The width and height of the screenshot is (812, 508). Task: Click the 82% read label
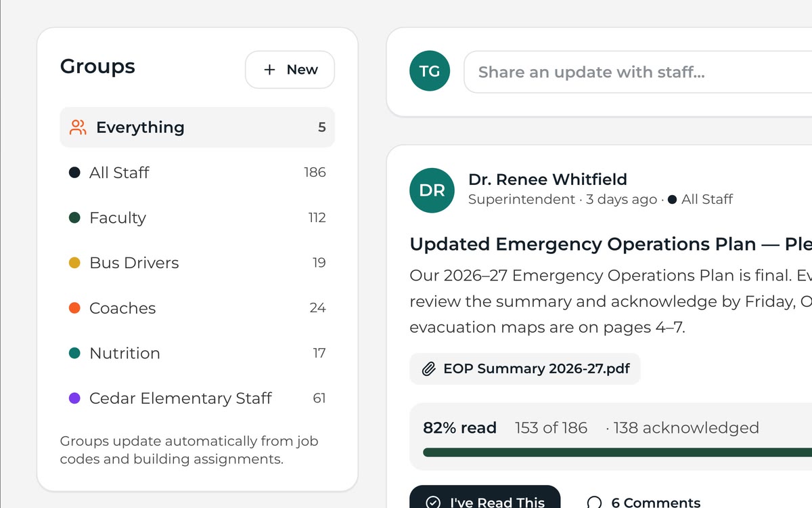(x=459, y=428)
